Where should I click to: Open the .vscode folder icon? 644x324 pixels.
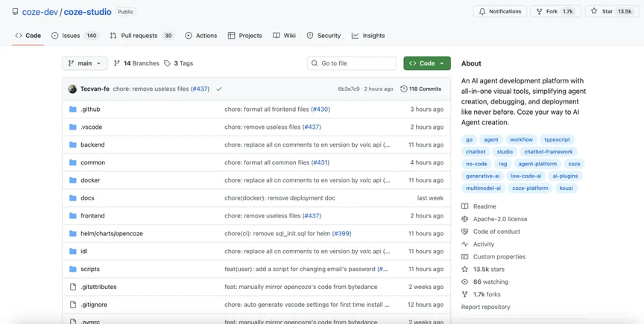73,127
